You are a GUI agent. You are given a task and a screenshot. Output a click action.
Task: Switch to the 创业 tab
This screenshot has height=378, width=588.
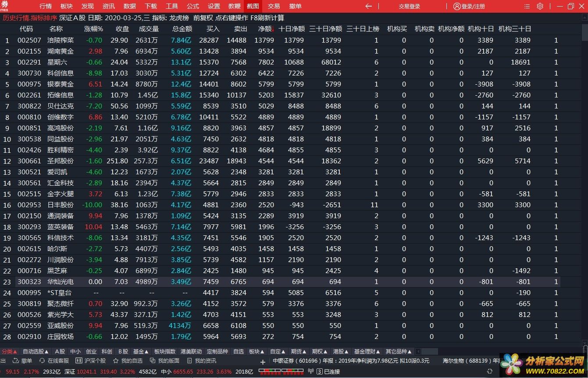[91, 351]
